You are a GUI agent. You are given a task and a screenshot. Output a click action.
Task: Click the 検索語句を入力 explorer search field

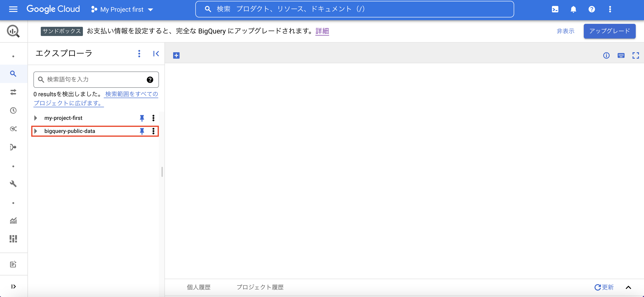[x=96, y=80]
